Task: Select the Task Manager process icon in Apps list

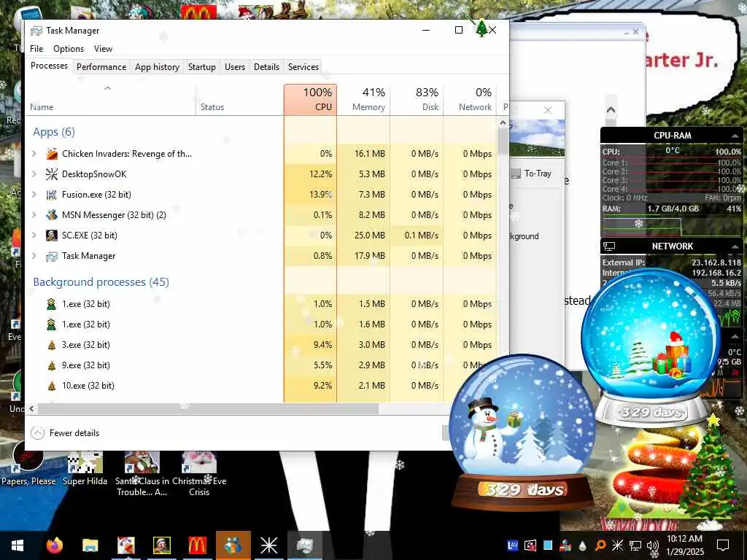Action: 52,256
